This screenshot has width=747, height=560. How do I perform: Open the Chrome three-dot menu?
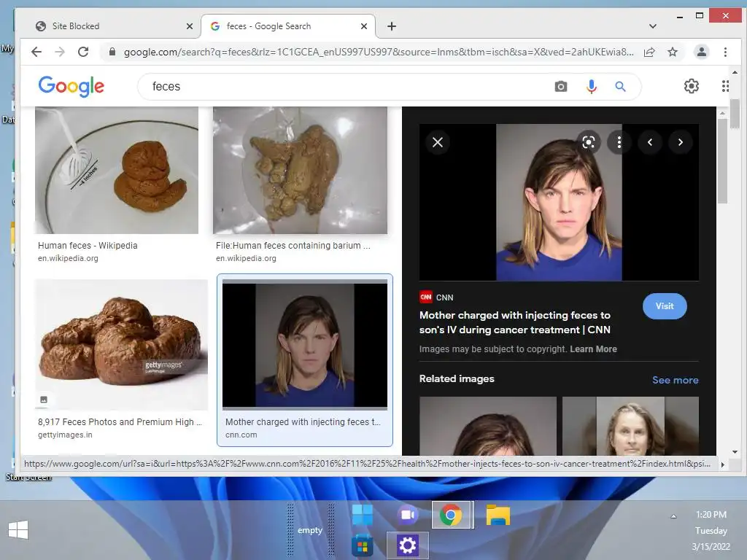[725, 52]
